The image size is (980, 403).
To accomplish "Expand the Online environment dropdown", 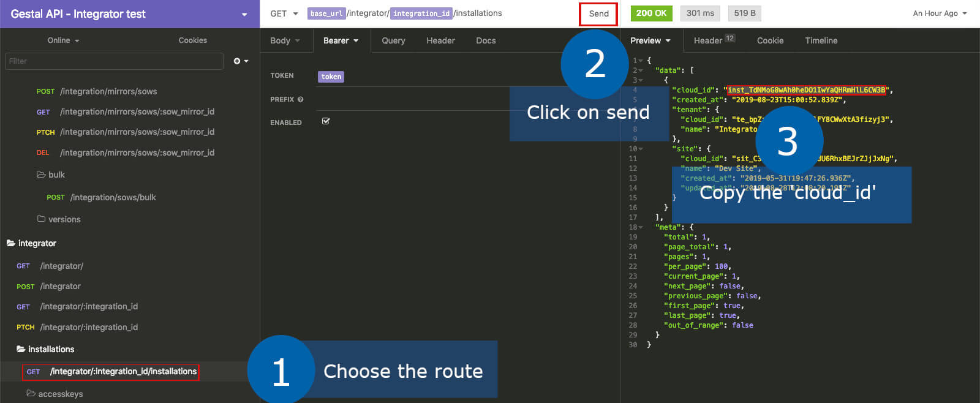I will [63, 40].
